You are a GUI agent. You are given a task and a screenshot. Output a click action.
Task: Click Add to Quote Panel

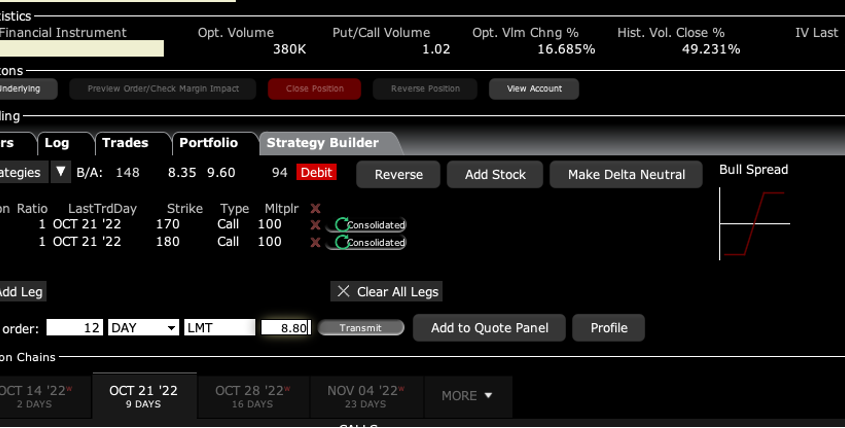tap(489, 328)
